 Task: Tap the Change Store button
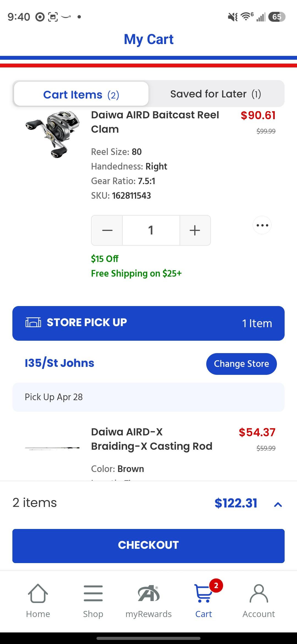241,364
